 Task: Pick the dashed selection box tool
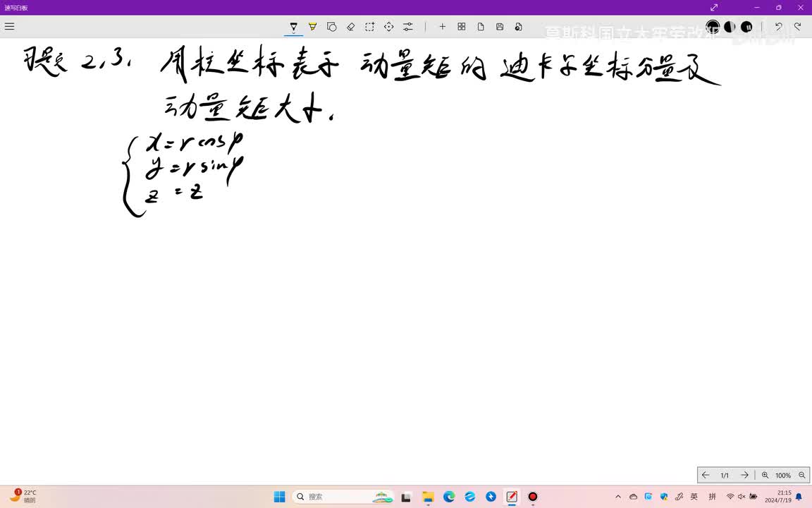tap(370, 26)
